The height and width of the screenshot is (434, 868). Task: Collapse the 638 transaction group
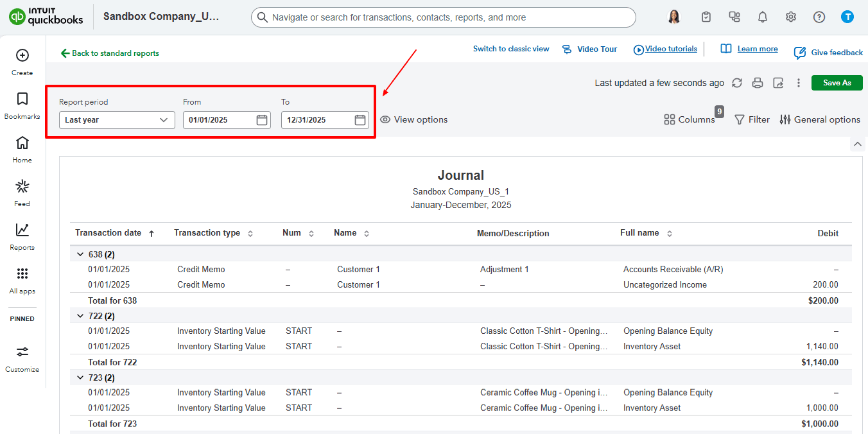[x=80, y=255]
